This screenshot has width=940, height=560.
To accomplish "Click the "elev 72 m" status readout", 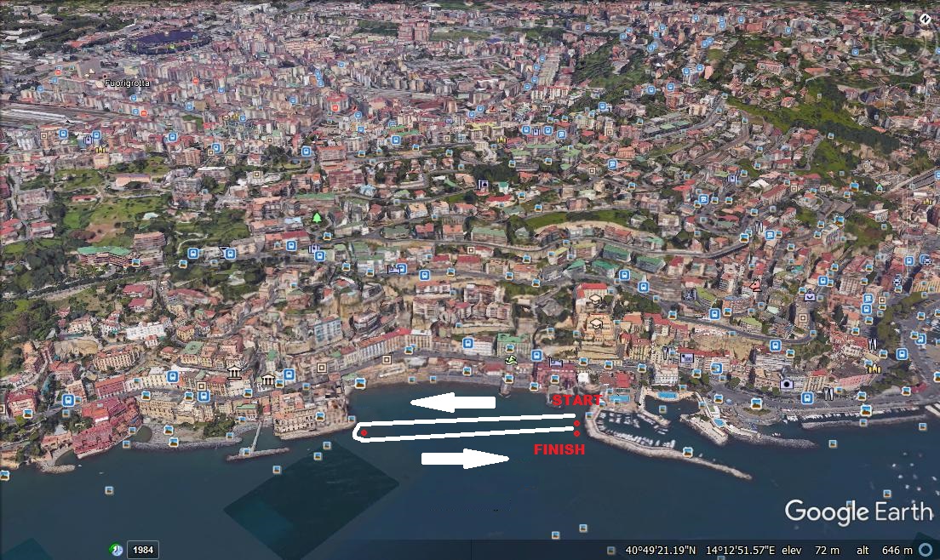I will pos(811,550).
